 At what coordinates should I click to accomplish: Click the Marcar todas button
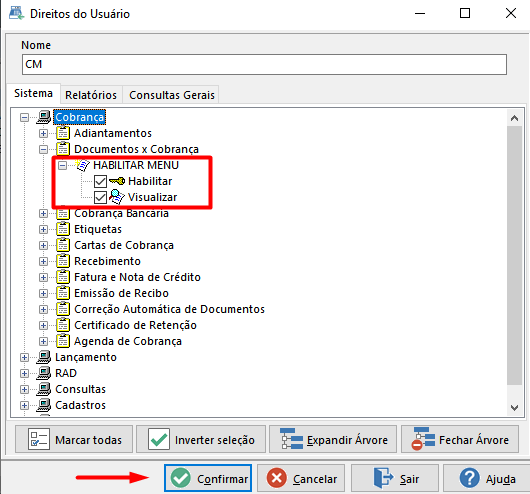pos(74,440)
